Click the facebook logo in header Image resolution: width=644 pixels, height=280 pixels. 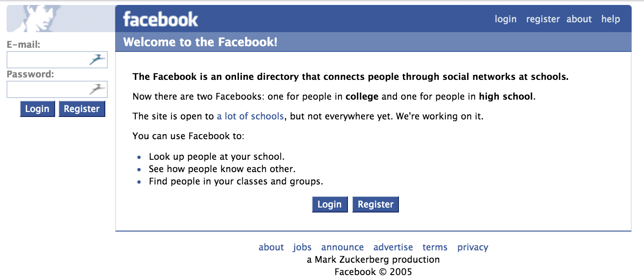(x=160, y=19)
